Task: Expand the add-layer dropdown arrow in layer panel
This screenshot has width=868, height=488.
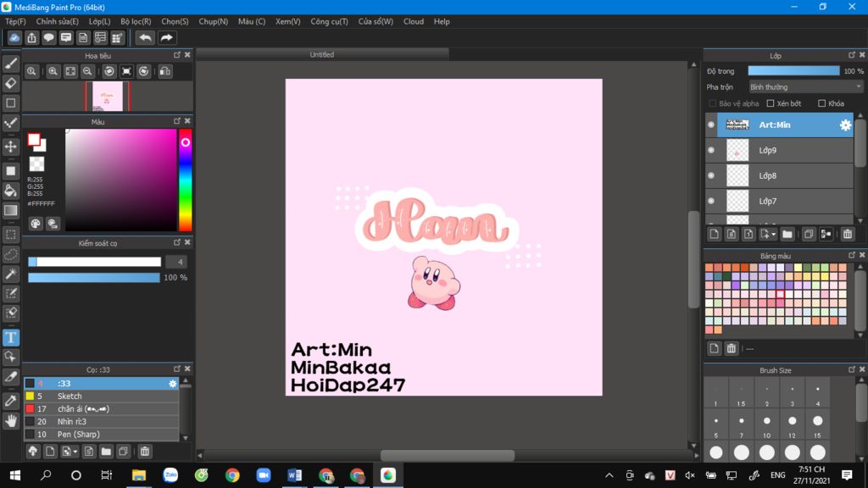Action: point(774,234)
